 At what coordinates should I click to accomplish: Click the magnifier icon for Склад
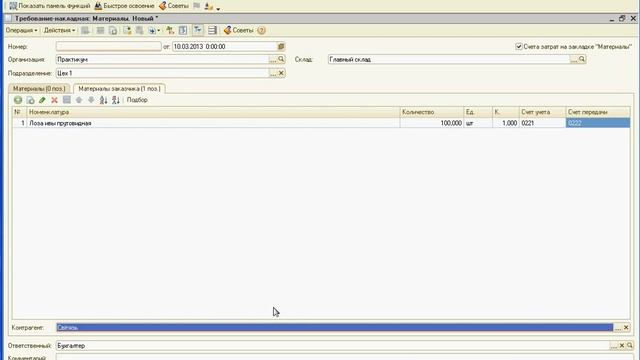[x=582, y=60]
